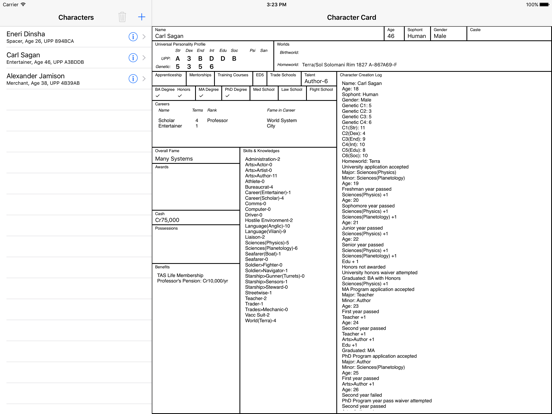Click the Hostile Environment-2 skill
This screenshot has height=414, width=552.
pos(269,220)
